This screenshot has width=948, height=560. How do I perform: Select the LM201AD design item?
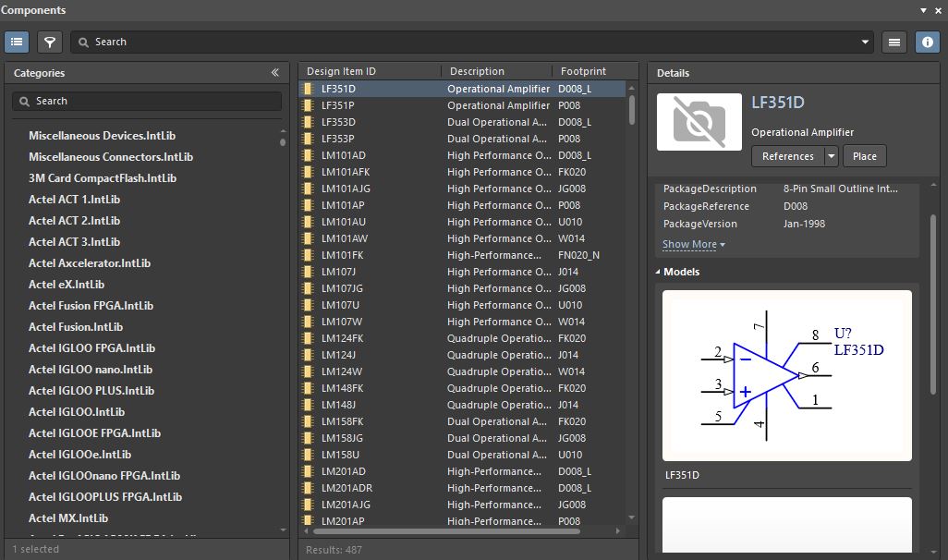344,471
